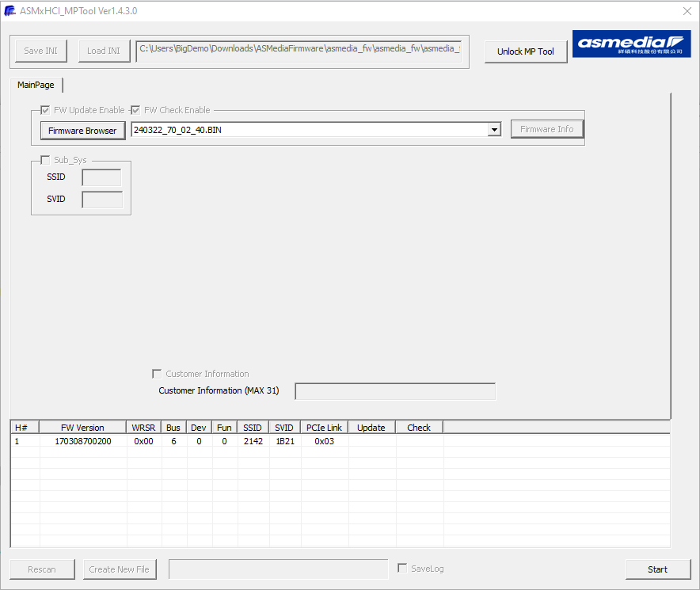Select device row 1 in the table

point(83,441)
